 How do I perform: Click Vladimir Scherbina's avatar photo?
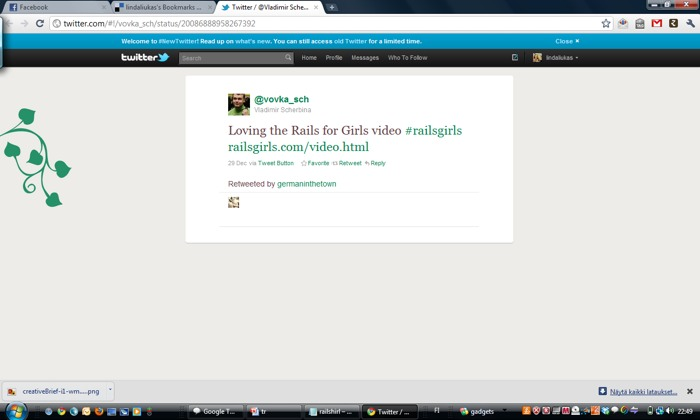pos(239,104)
